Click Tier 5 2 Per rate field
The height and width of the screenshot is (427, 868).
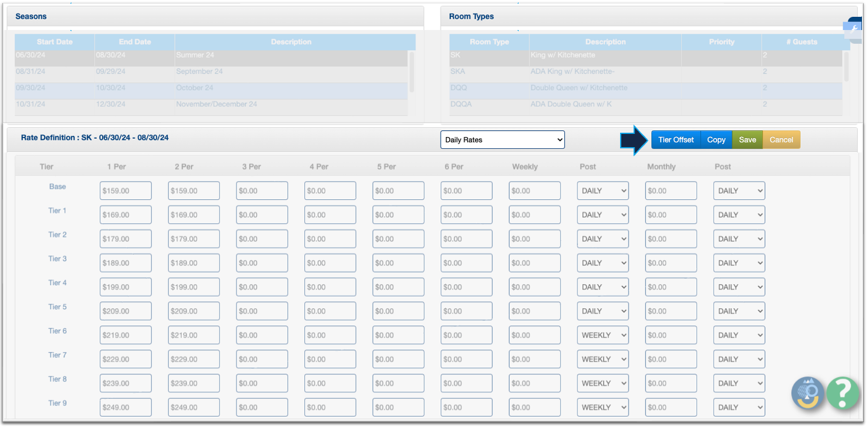click(x=193, y=311)
